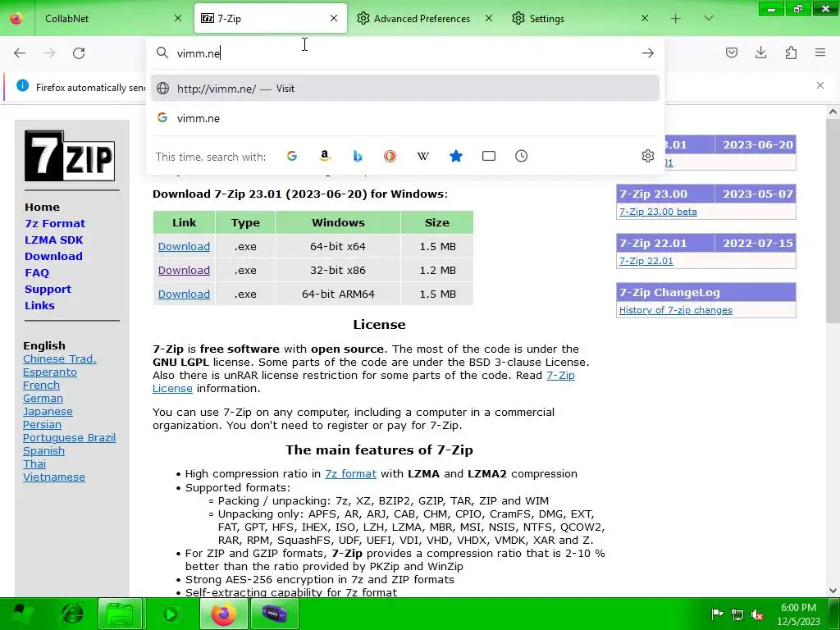Search this time with DuckDuckGo icon

(x=390, y=156)
